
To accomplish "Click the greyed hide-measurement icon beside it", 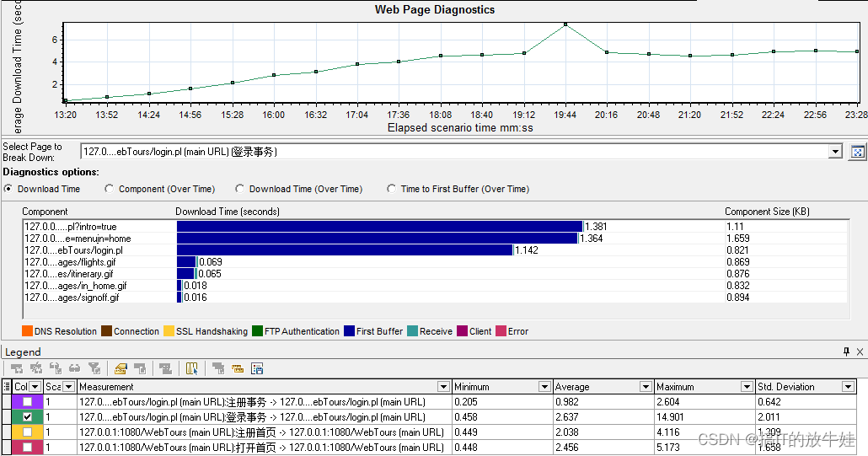I will [36, 368].
